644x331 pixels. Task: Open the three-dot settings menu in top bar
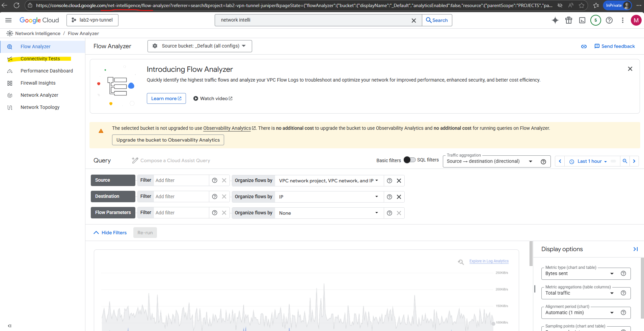tap(623, 20)
